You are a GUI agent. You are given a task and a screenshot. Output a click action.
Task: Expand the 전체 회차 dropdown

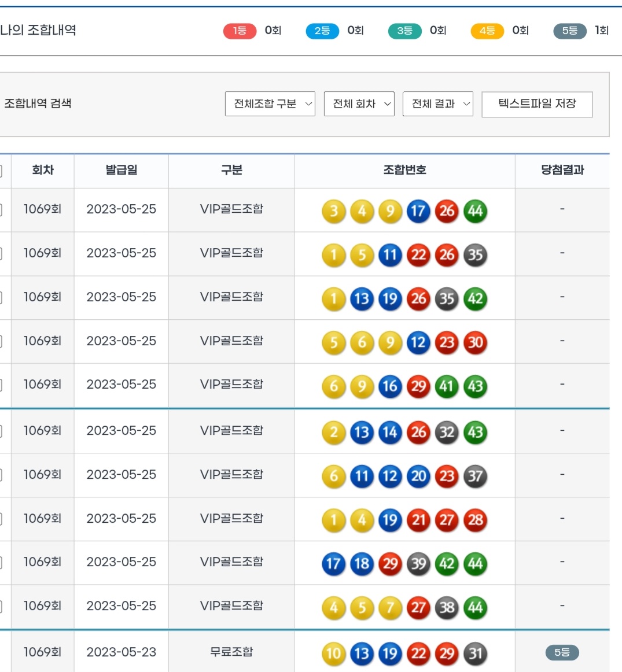pos(359,104)
